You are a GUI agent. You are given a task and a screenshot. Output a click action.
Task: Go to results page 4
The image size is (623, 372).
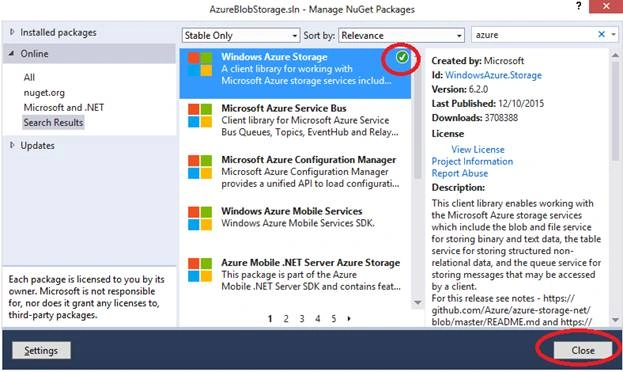317,318
